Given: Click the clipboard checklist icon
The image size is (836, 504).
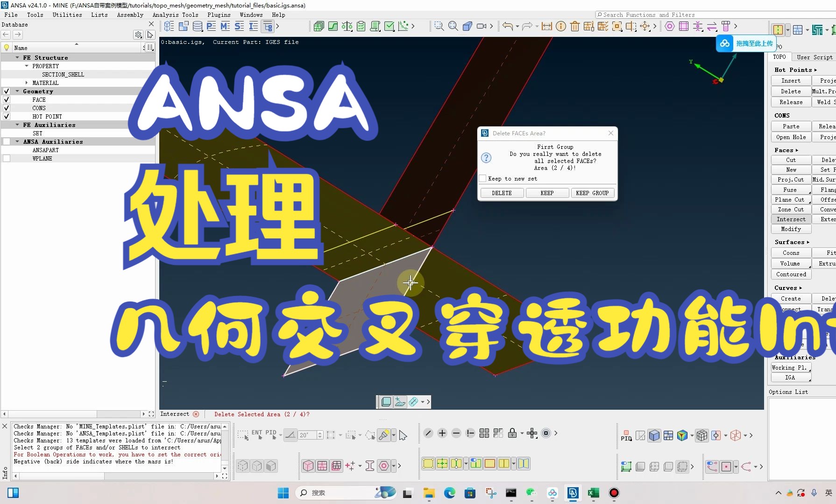Looking at the screenshot, I should 361,26.
